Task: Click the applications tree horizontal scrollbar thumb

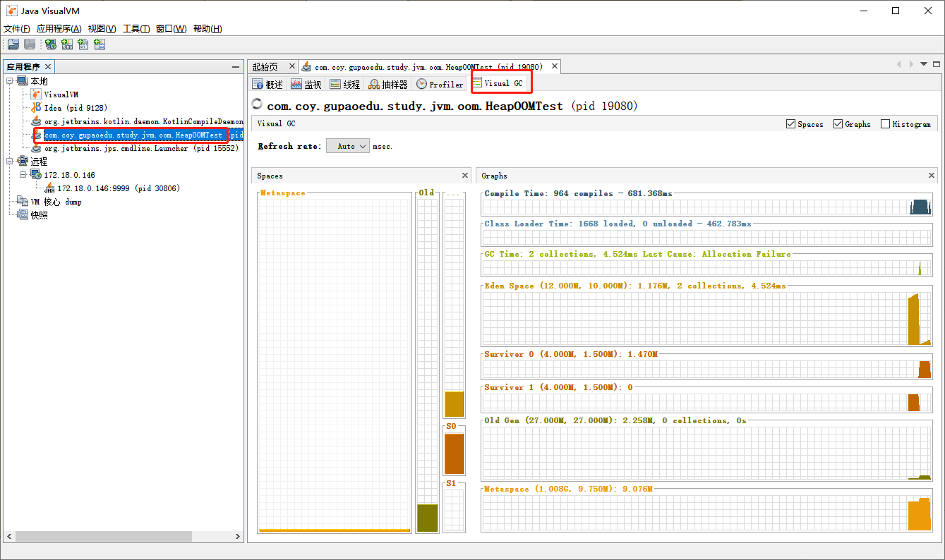Action: coord(103,537)
